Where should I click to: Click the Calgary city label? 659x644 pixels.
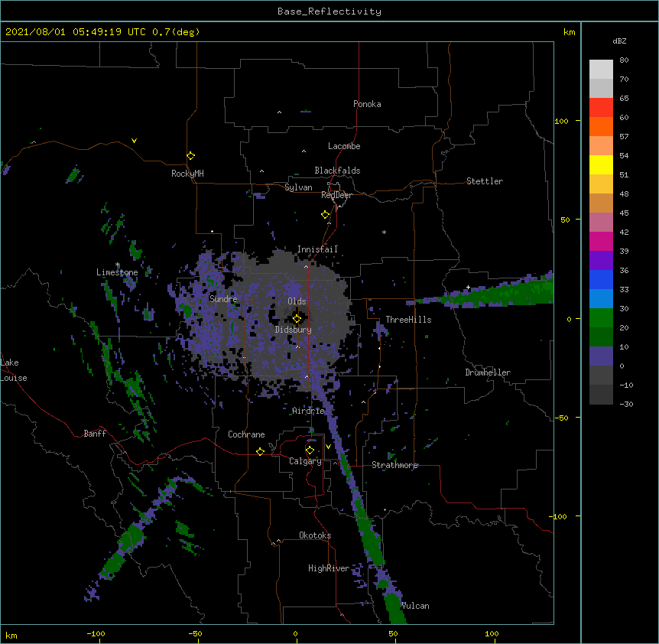[305, 461]
